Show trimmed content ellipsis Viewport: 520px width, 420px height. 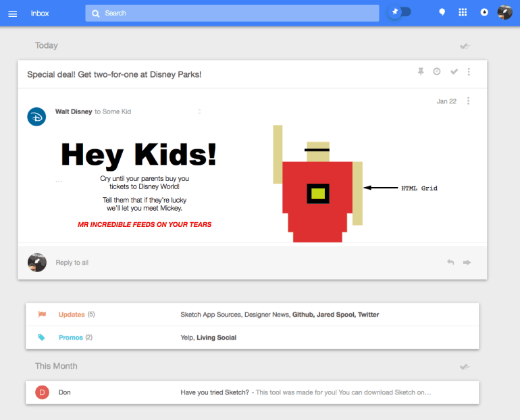click(x=58, y=181)
